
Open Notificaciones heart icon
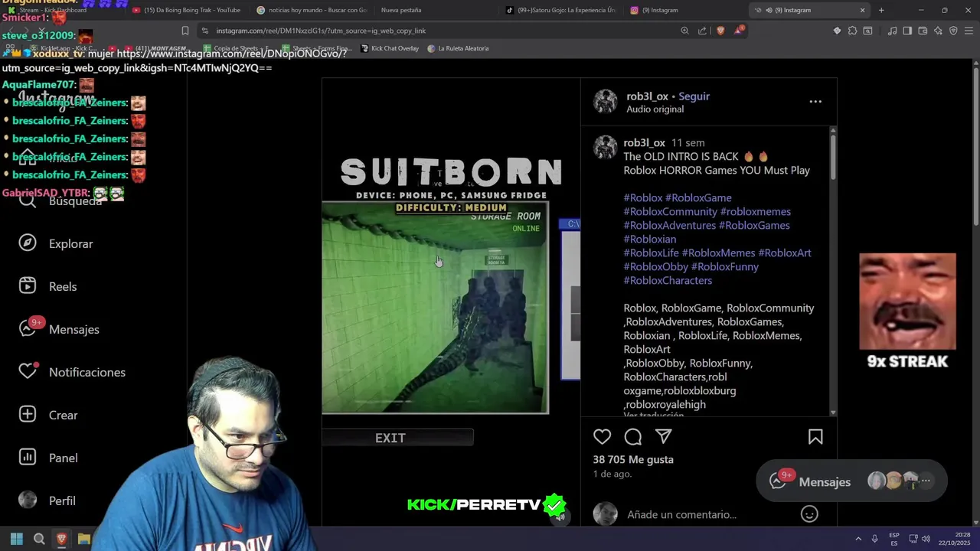pos(28,371)
